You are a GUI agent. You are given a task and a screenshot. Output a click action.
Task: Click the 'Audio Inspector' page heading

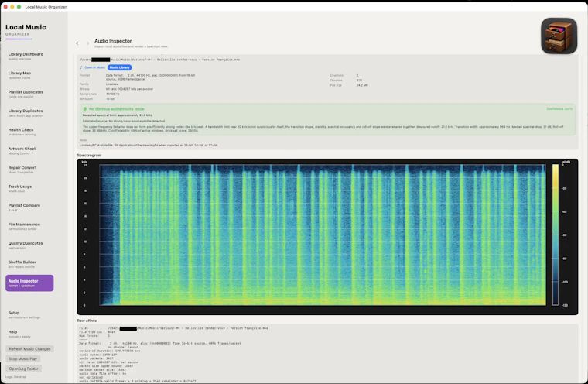pos(113,41)
